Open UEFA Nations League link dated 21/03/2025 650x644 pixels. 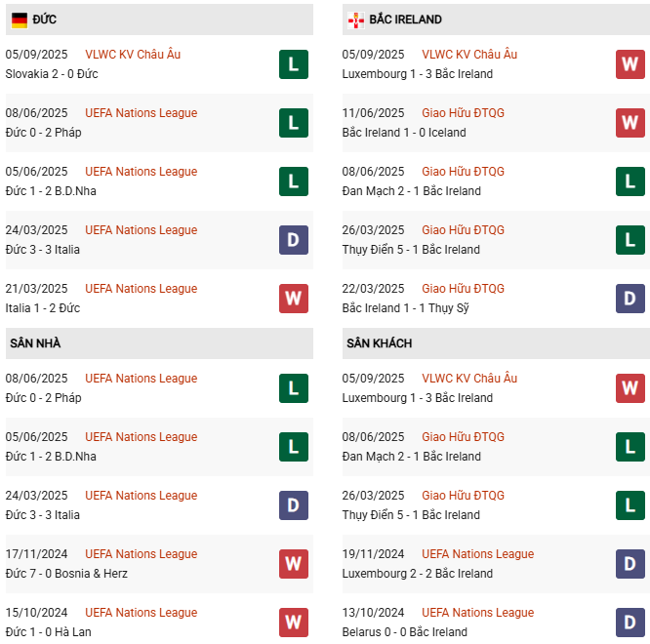[141, 289]
